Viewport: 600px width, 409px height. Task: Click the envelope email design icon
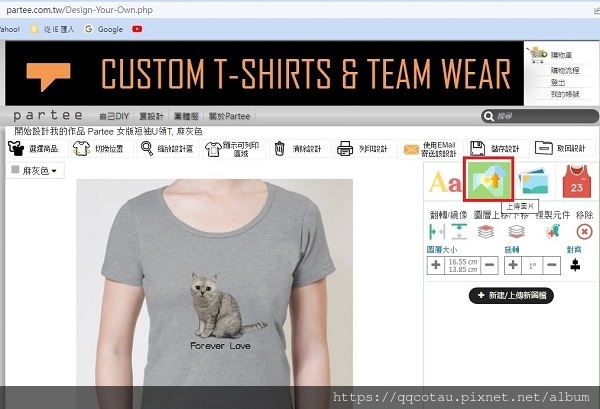pos(411,149)
